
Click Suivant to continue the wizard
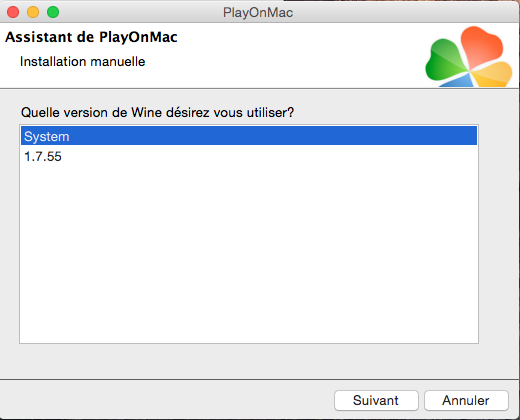pyautogui.click(x=376, y=400)
